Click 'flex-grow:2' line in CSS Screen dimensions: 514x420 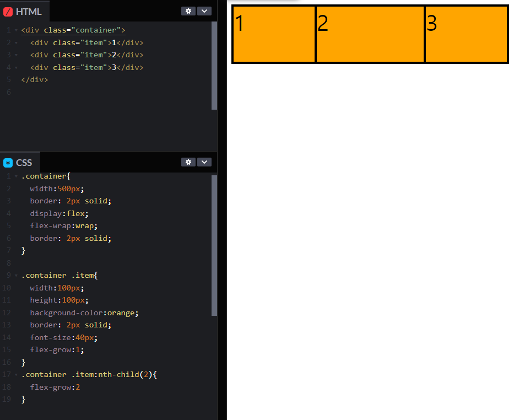(x=55, y=387)
